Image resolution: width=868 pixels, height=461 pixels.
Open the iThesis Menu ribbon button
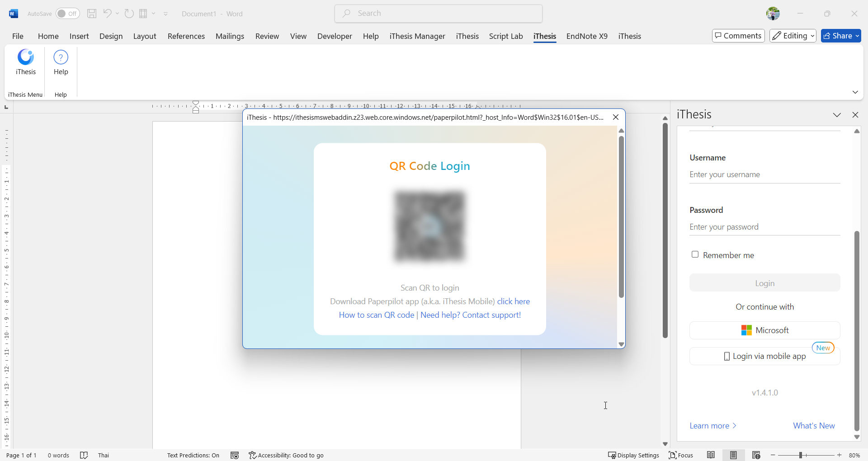(x=26, y=62)
